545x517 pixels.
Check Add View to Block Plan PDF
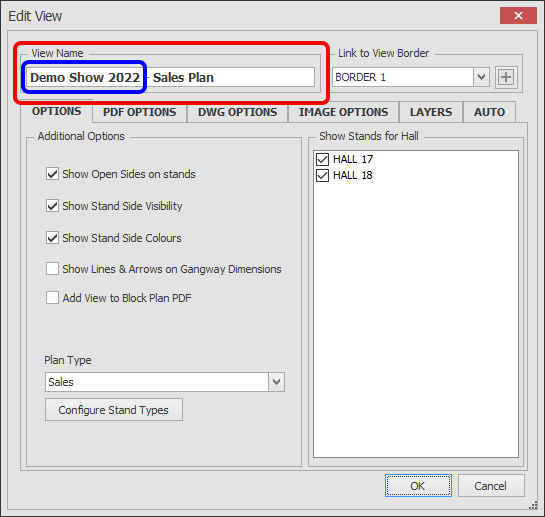52,298
